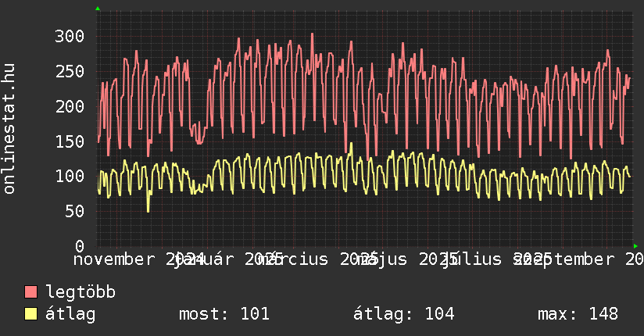
Task: Select the legtöbb legend label
Action: [x=80, y=292]
